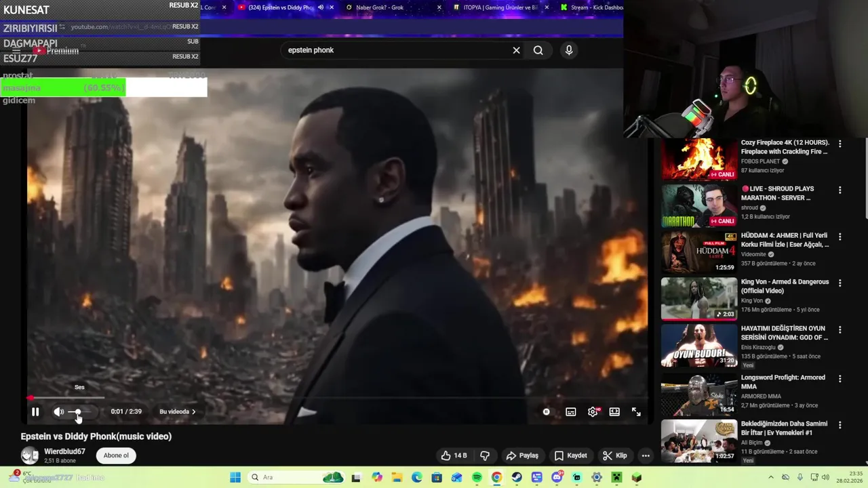Save video with the Kaydet button
The height and width of the screenshot is (488, 868).
click(x=570, y=455)
